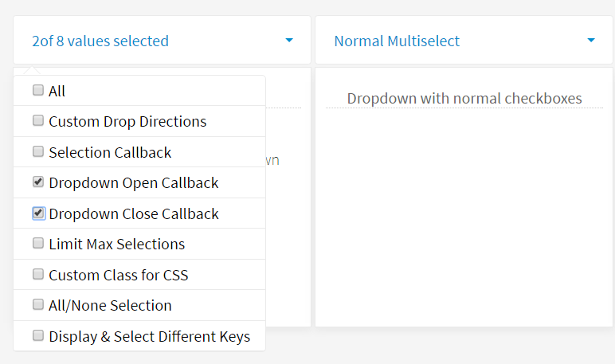The width and height of the screenshot is (615, 364).
Task: Click the 'All/None Selection' label text
Action: pyautogui.click(x=110, y=306)
